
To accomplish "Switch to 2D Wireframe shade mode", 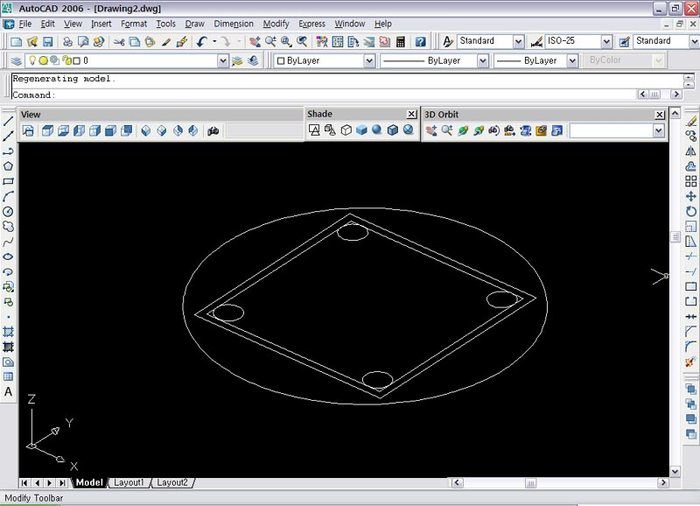I will coord(314,130).
